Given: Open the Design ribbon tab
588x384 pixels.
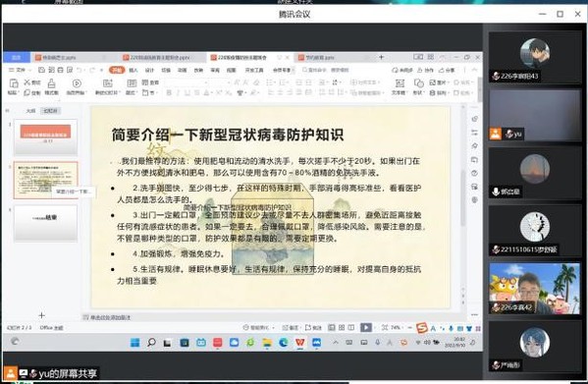Looking at the screenshot, I should (x=149, y=70).
